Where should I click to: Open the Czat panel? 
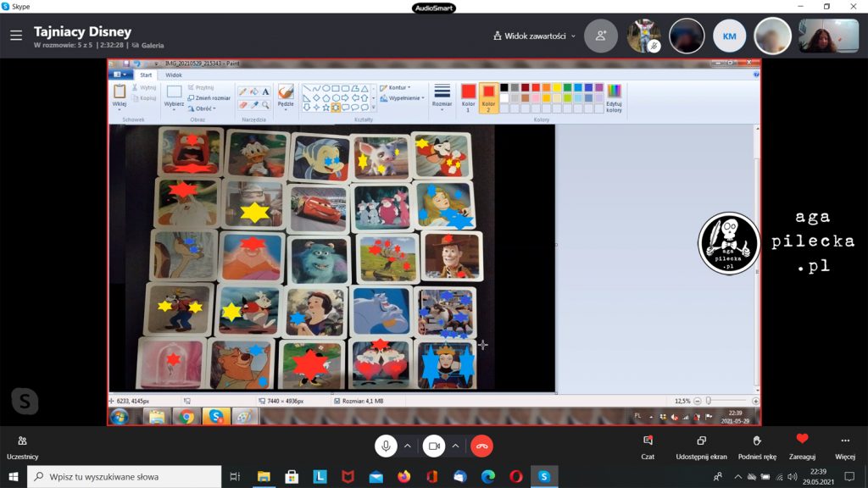pyautogui.click(x=648, y=447)
